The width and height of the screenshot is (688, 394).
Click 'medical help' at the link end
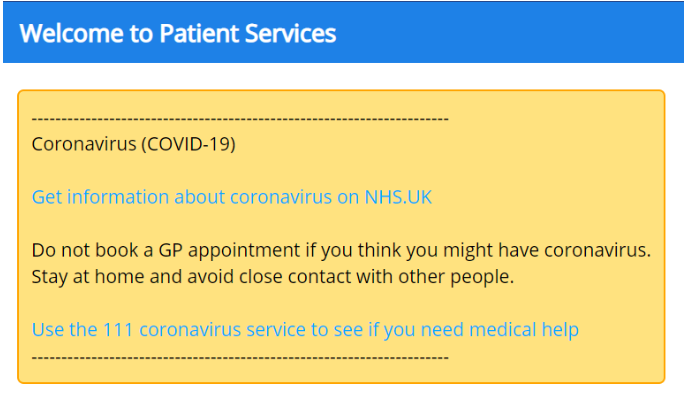pos(522,330)
